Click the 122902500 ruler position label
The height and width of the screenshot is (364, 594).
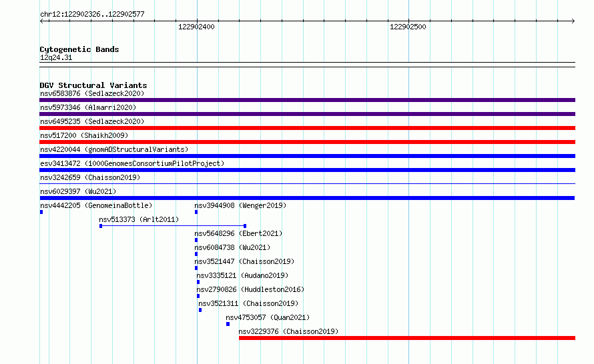click(x=408, y=27)
